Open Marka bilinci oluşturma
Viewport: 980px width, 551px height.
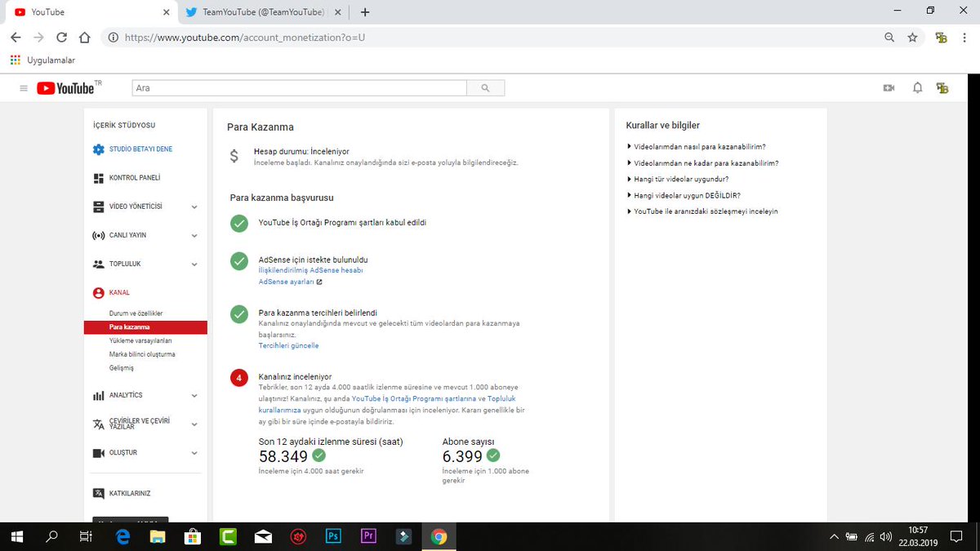tap(142, 354)
